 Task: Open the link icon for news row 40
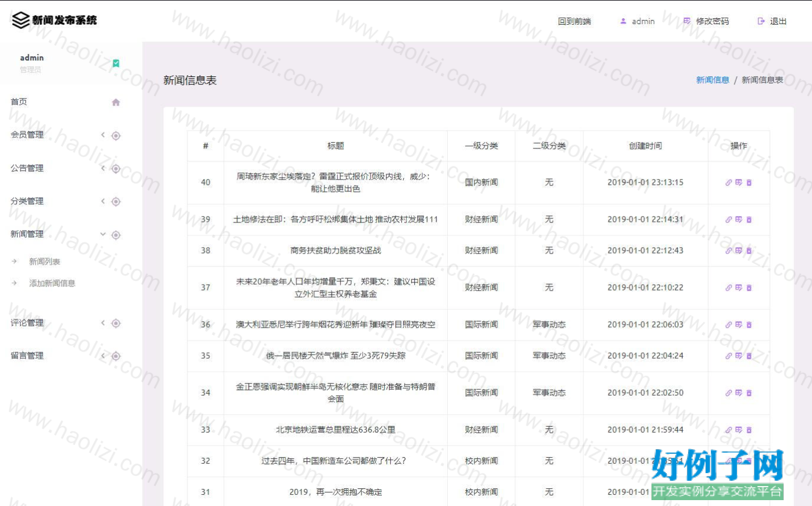(x=729, y=183)
